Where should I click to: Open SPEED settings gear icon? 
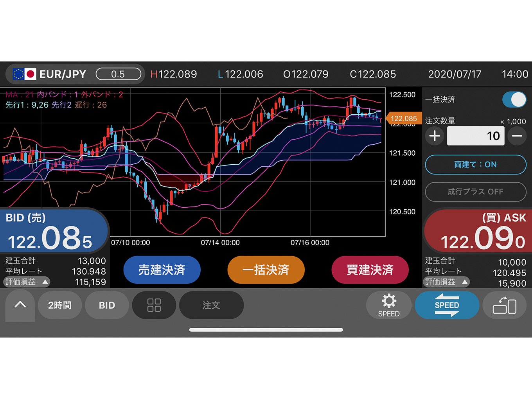point(388,305)
